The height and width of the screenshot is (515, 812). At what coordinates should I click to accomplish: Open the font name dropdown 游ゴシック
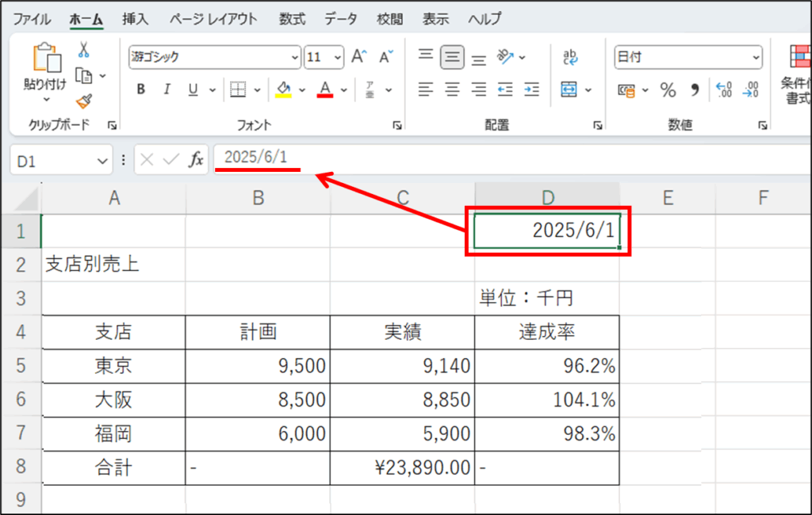[296, 57]
